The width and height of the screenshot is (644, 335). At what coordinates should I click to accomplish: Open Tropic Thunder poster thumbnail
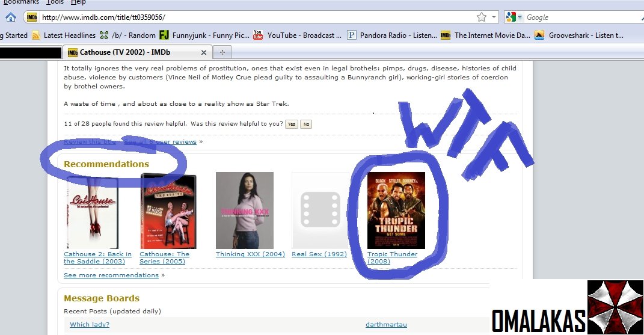click(396, 211)
